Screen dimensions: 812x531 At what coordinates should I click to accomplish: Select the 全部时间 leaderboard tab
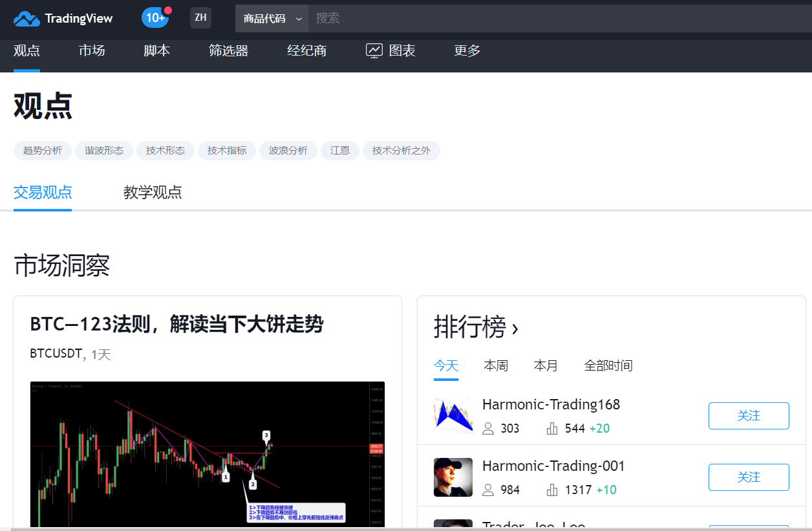coord(608,365)
